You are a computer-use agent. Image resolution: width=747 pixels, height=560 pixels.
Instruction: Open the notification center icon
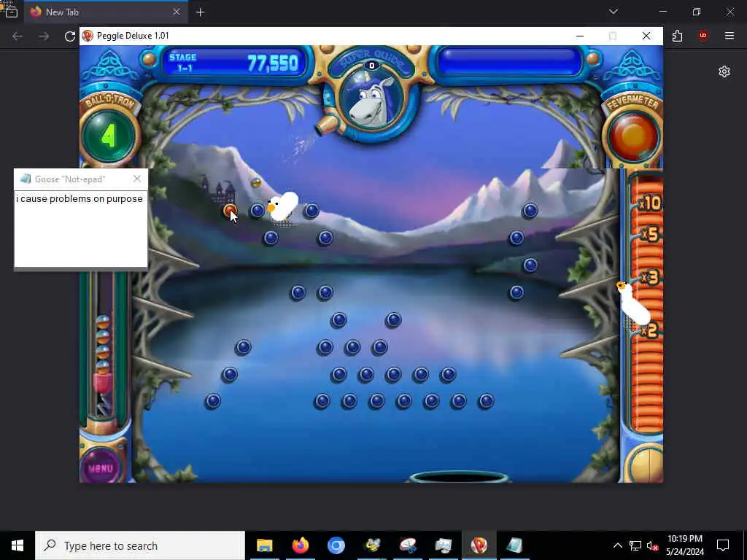coord(723,545)
